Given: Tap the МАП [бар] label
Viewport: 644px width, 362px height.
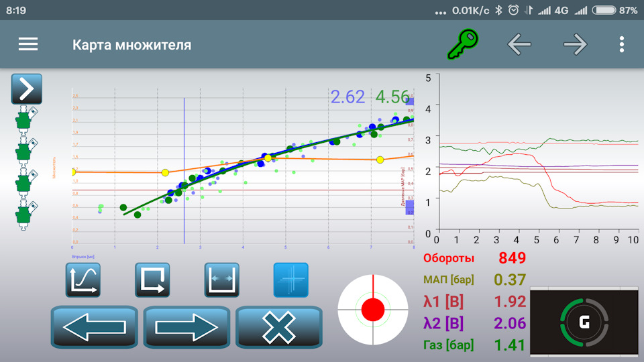Looking at the screenshot, I should [x=449, y=280].
